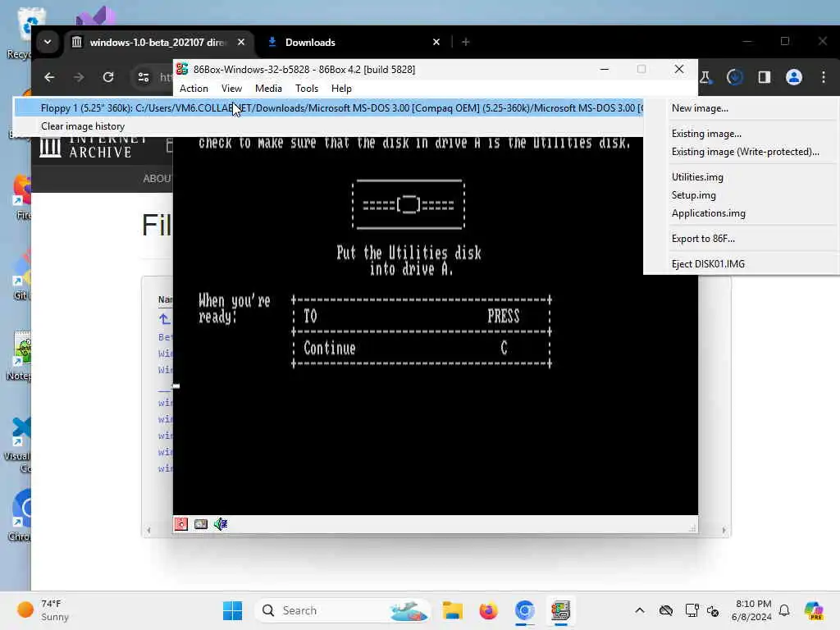840x630 pixels.
Task: Click network connection tray icon
Action: tap(692, 610)
